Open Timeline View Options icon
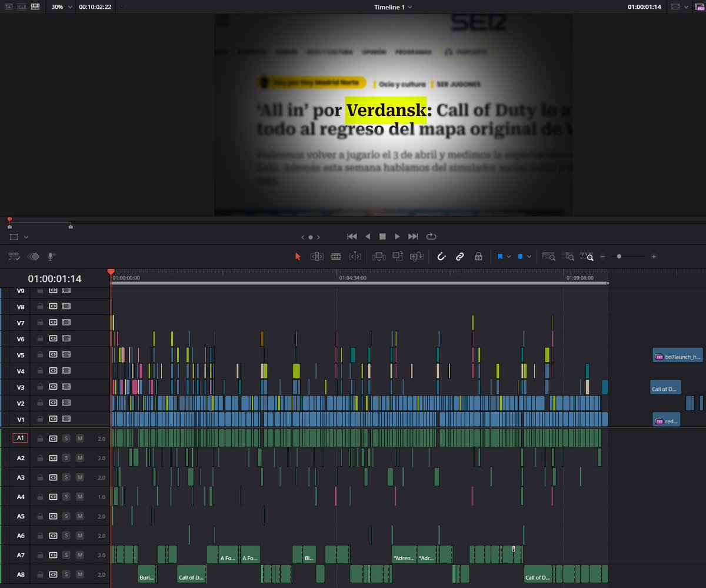Image resolution: width=706 pixels, height=588 pixels. pyautogui.click(x=15, y=257)
